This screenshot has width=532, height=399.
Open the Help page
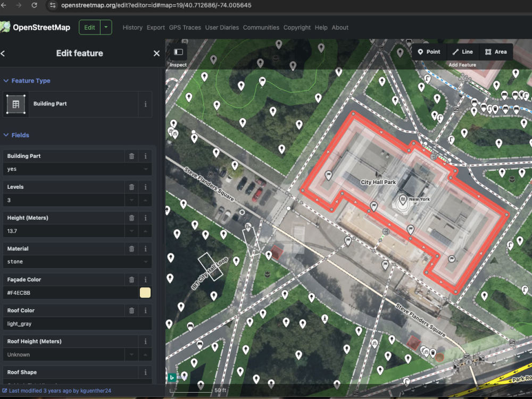pyautogui.click(x=321, y=28)
